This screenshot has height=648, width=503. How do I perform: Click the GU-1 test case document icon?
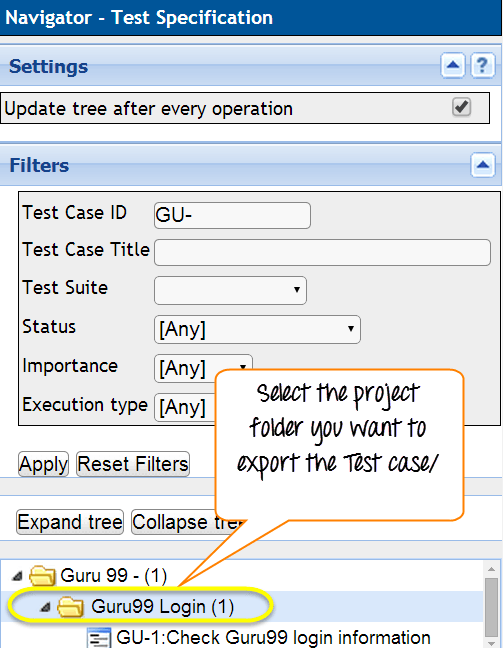point(99,638)
